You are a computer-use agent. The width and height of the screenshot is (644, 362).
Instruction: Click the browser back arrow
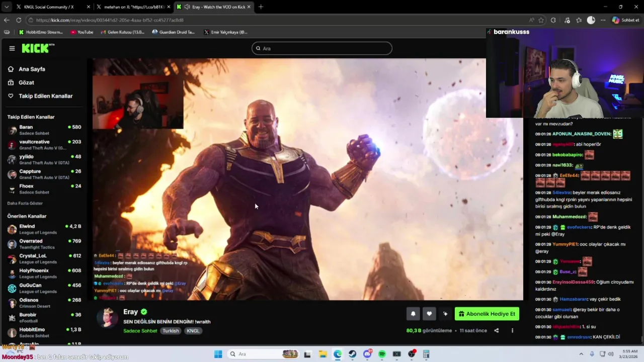[x=7, y=20]
